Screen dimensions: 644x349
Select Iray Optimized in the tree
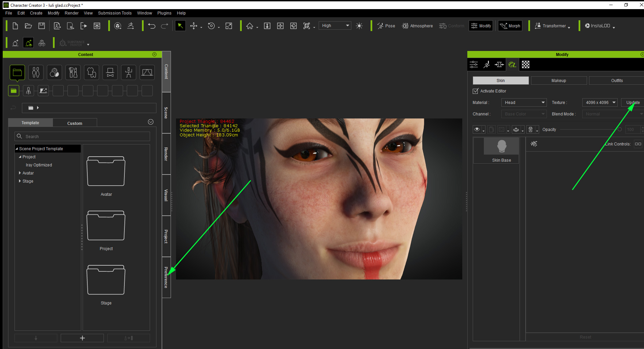39,165
